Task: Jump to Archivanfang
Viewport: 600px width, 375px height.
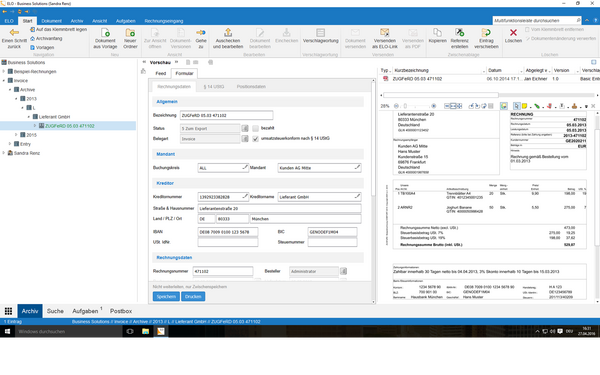Action: tap(46, 38)
